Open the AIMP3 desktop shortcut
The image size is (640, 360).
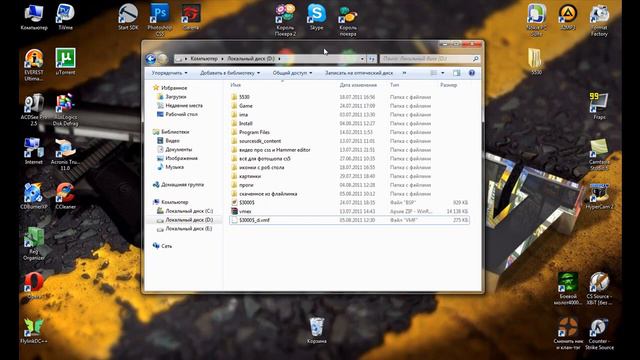point(568,17)
